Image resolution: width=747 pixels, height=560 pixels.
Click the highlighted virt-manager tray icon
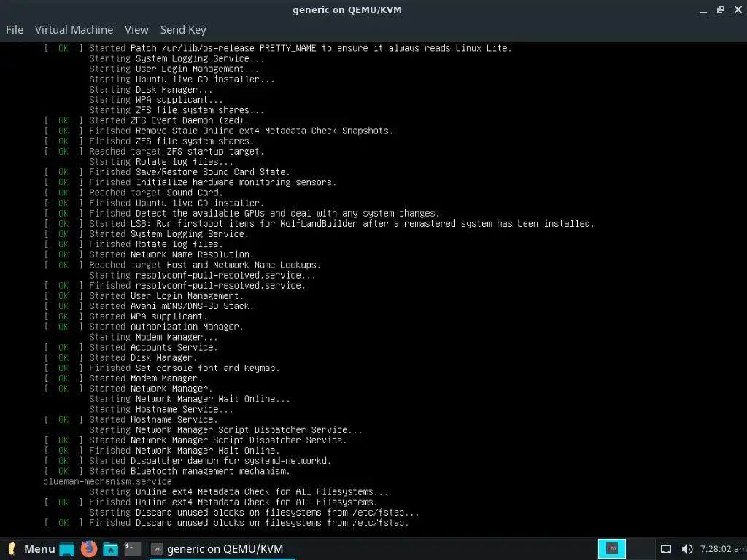[x=612, y=548]
